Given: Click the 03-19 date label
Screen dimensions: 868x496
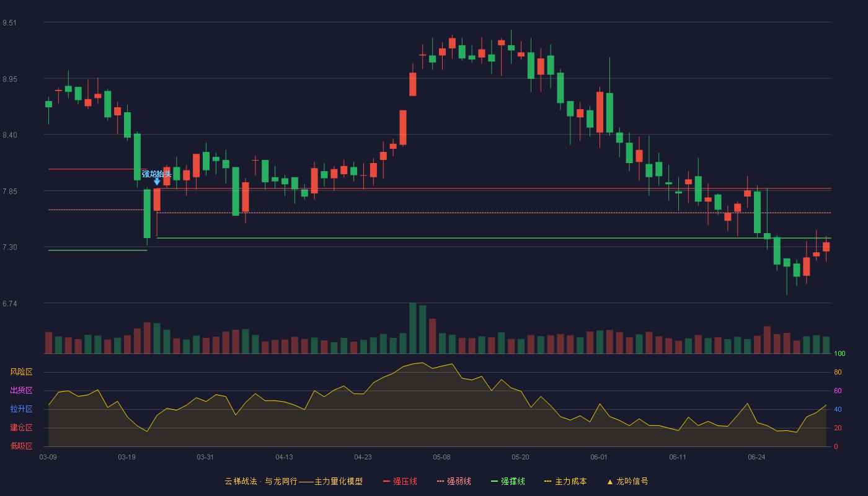Looking at the screenshot, I should [126, 457].
